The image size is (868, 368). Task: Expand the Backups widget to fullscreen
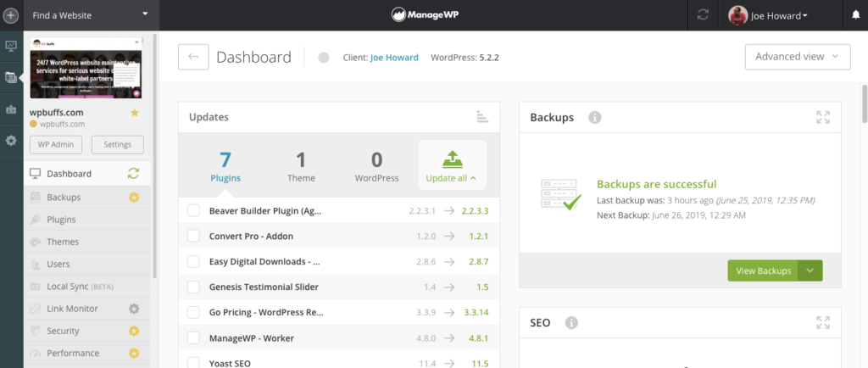pos(822,117)
